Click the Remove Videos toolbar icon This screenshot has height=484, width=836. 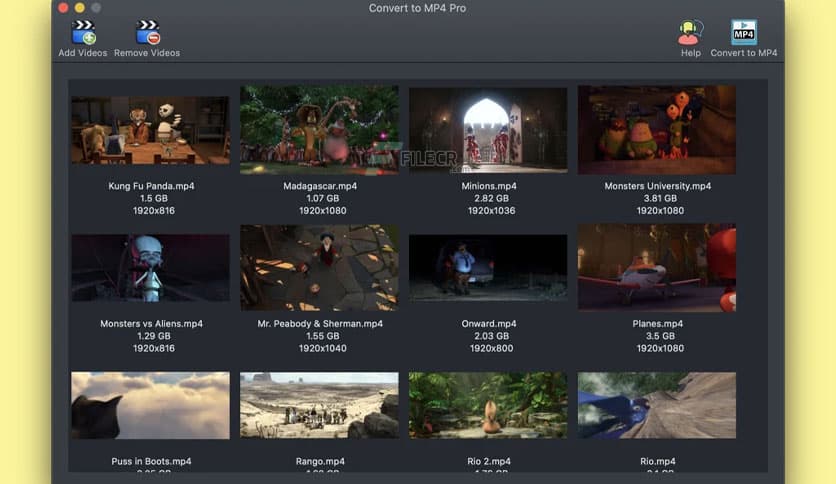[148, 33]
